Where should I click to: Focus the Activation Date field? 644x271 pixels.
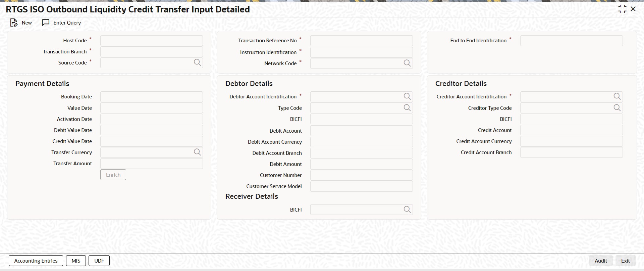(x=152, y=119)
